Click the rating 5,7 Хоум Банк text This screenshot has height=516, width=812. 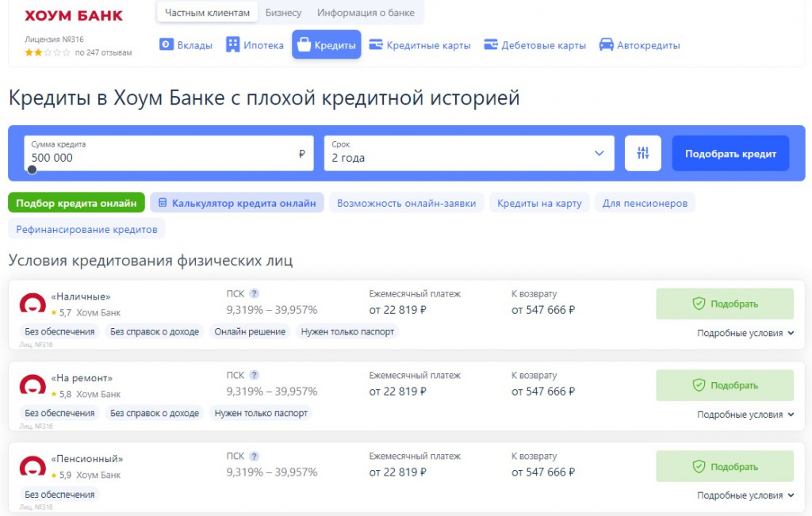coord(86,312)
